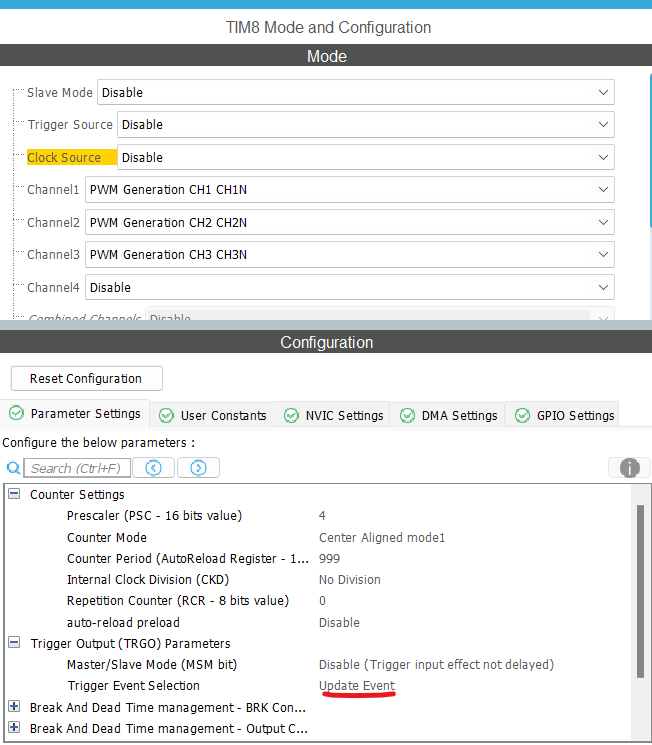Click the Counter Mode parameter label
The width and height of the screenshot is (652, 745).
click(x=107, y=538)
